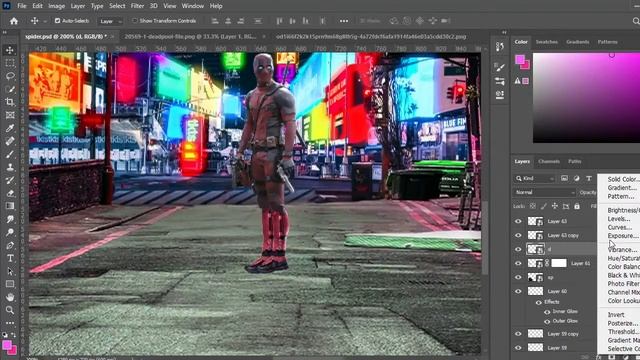Select the Eyedropper tool

(10, 129)
